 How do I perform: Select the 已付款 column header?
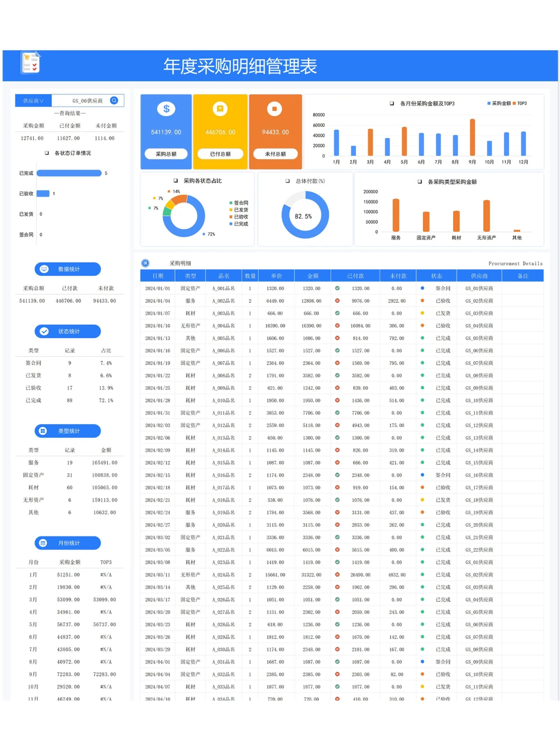(356, 276)
